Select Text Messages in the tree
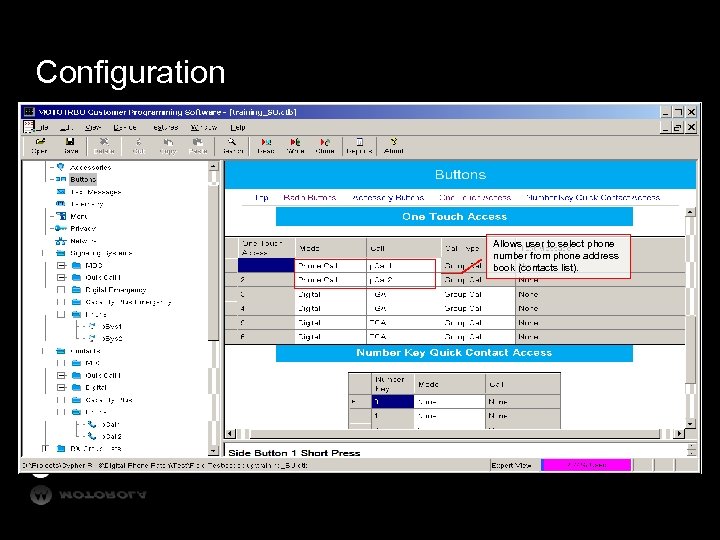720x540 pixels. coord(96,191)
